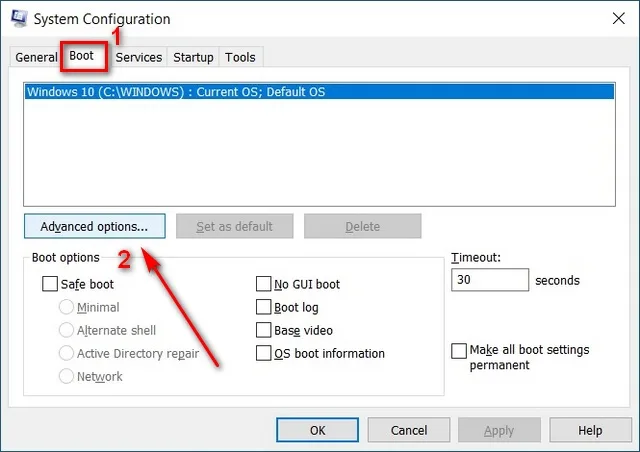Viewport: 640px width, 452px height.
Task: Go to the Tools tab
Action: click(240, 57)
